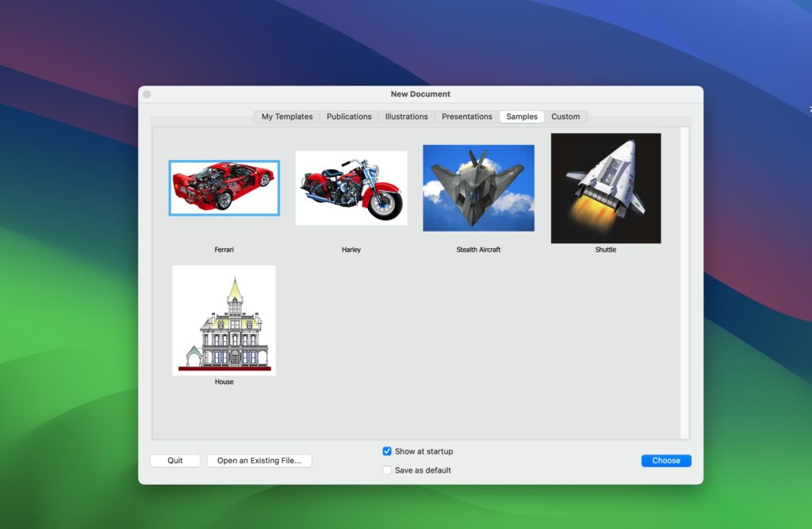Click the active Samples tab
The height and width of the screenshot is (529, 812).
(x=522, y=117)
